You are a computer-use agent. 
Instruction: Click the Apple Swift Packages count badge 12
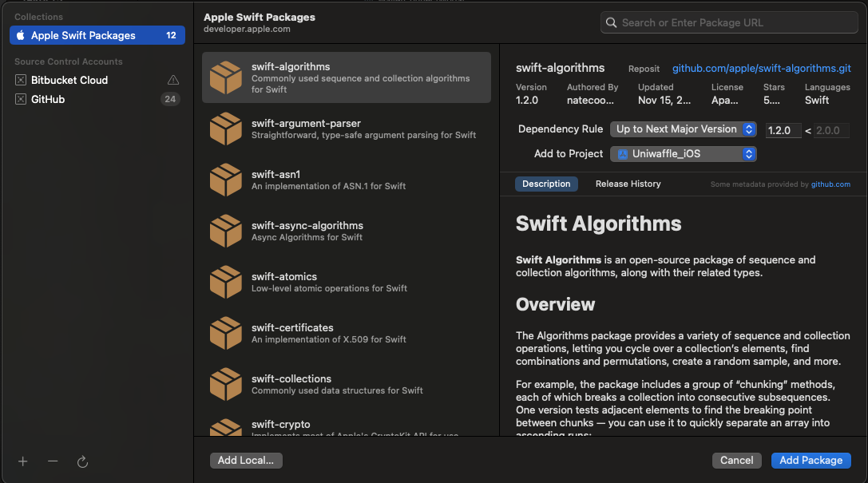(171, 35)
